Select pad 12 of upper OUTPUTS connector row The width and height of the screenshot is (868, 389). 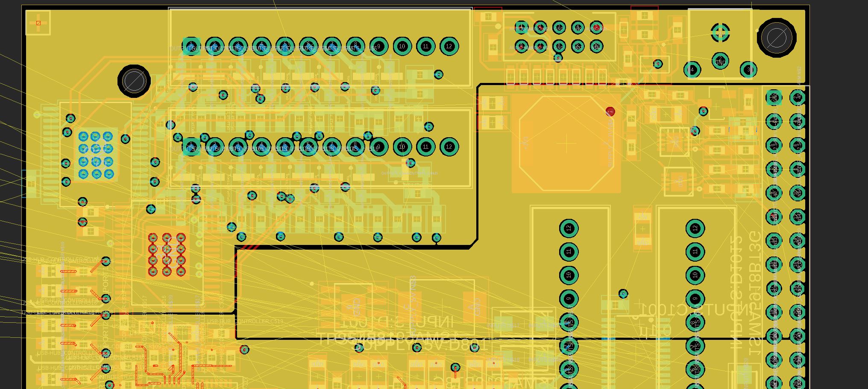click(x=449, y=46)
